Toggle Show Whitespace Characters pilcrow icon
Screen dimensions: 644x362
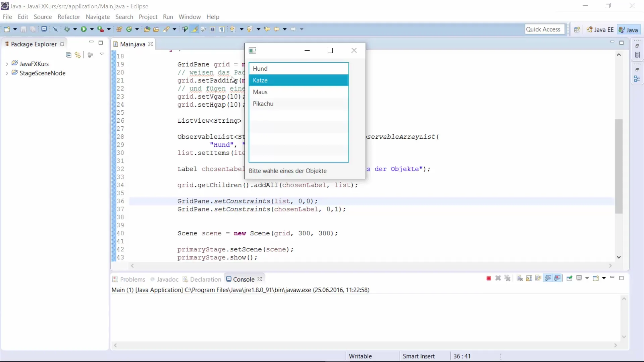222,29
